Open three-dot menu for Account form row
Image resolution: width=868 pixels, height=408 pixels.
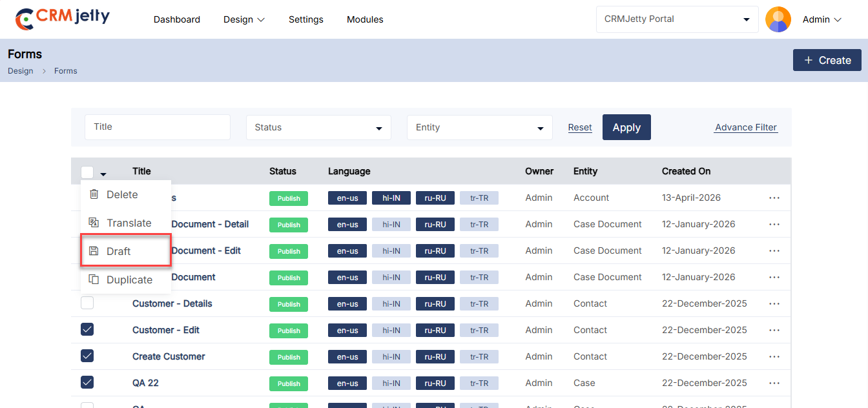pos(774,198)
